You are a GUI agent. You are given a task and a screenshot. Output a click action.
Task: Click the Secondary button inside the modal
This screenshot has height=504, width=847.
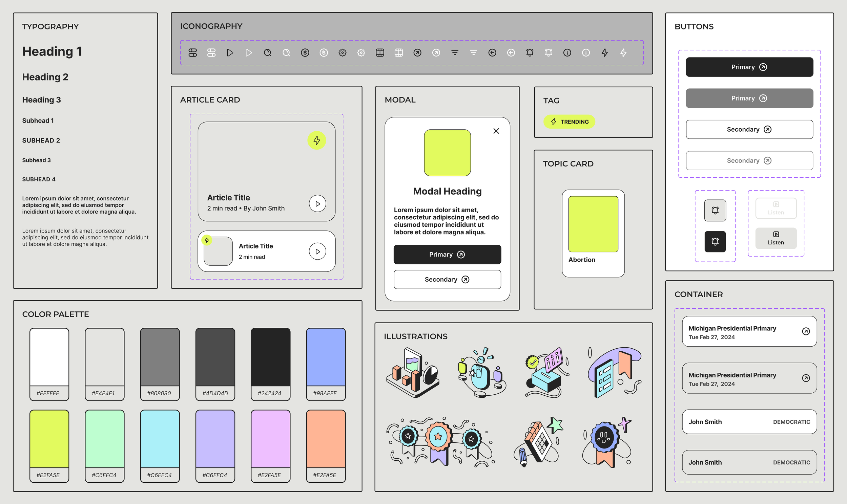point(447,279)
